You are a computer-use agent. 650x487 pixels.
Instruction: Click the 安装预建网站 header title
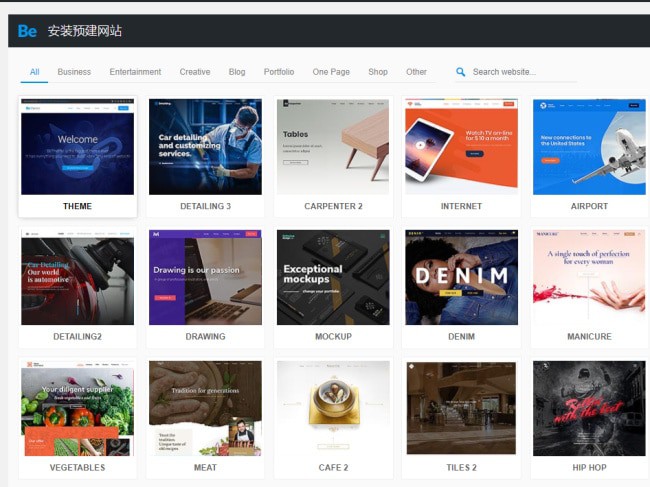(x=85, y=31)
